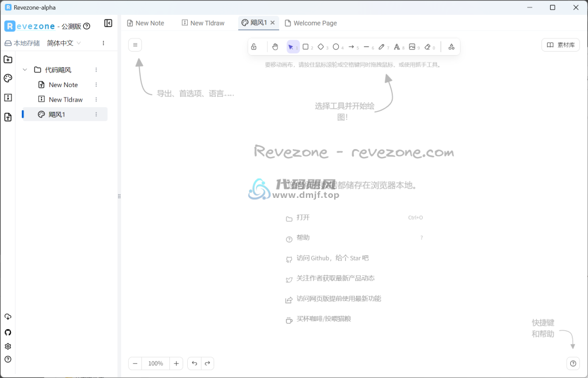588x378 pixels.
Task: Switch to the Welcome Page tab
Action: [x=311, y=23]
